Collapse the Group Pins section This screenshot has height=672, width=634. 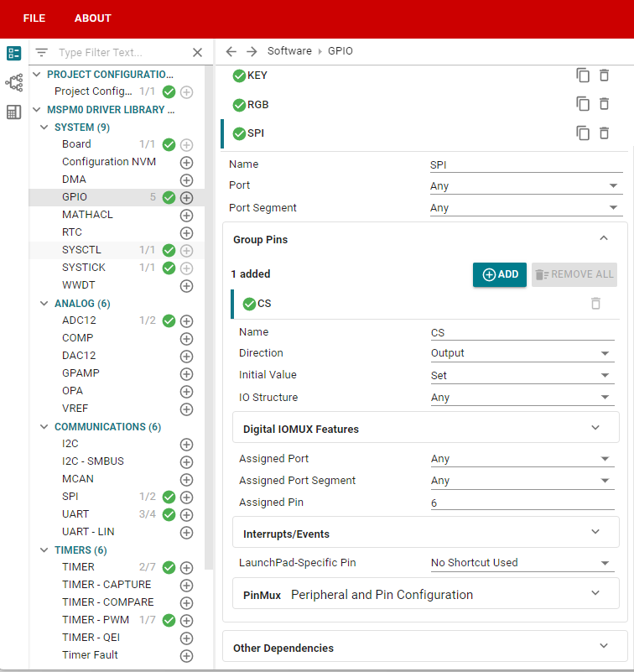(604, 238)
